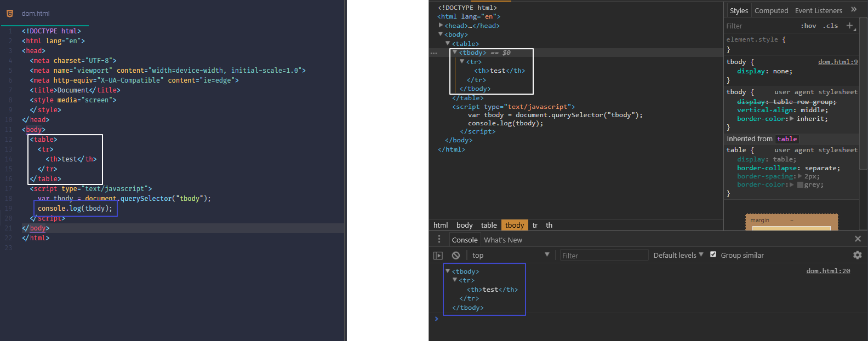Open the What's New drawer tab
The width and height of the screenshot is (868, 341).
(x=503, y=240)
